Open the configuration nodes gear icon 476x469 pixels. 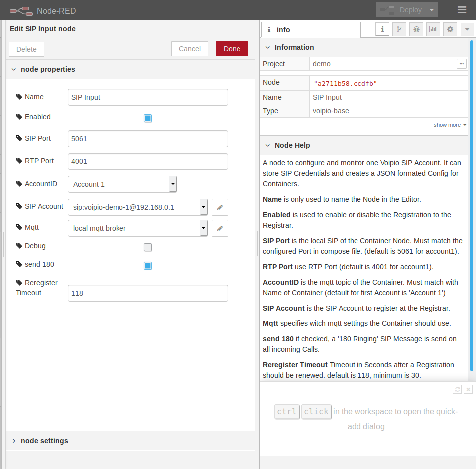[450, 29]
